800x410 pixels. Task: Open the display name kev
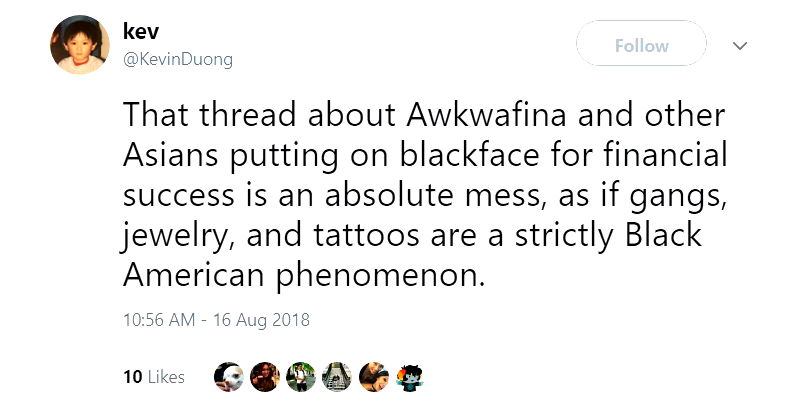141,33
